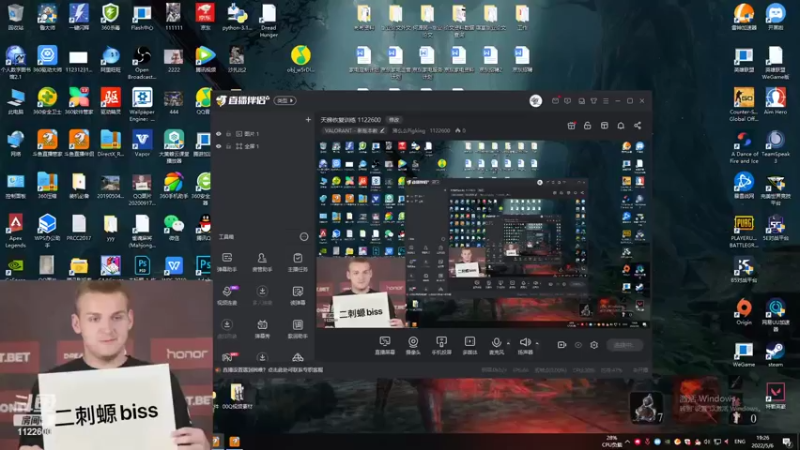The width and height of the screenshot is (800, 450).
Task: Add 多媒体 media source
Action: [469, 345]
